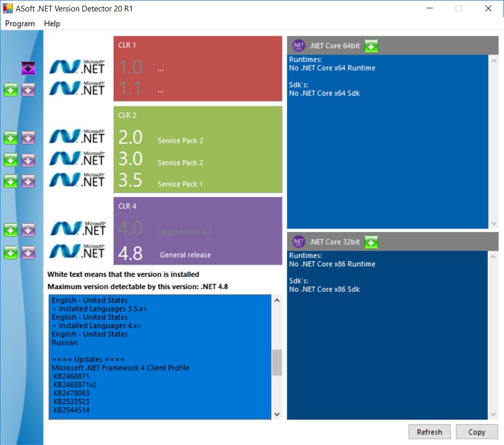This screenshot has width=504, height=445.
Task: Click the ASoft app icon in the title bar
Action: [x=8, y=8]
